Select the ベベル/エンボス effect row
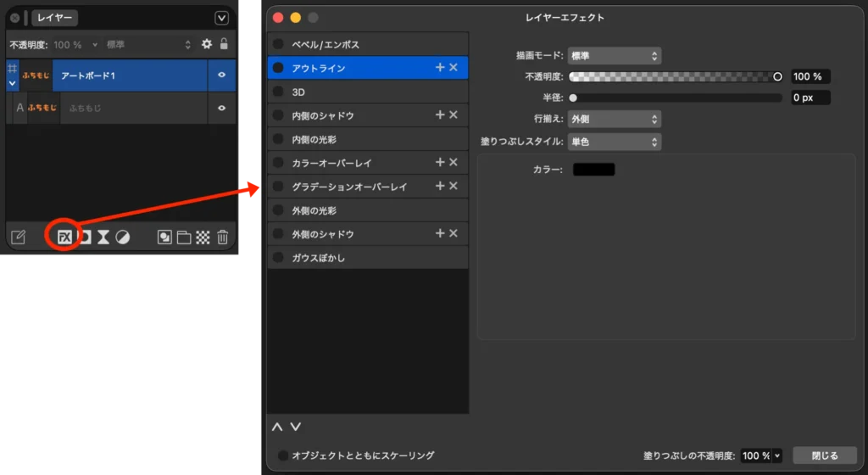The image size is (868, 475). (x=368, y=44)
